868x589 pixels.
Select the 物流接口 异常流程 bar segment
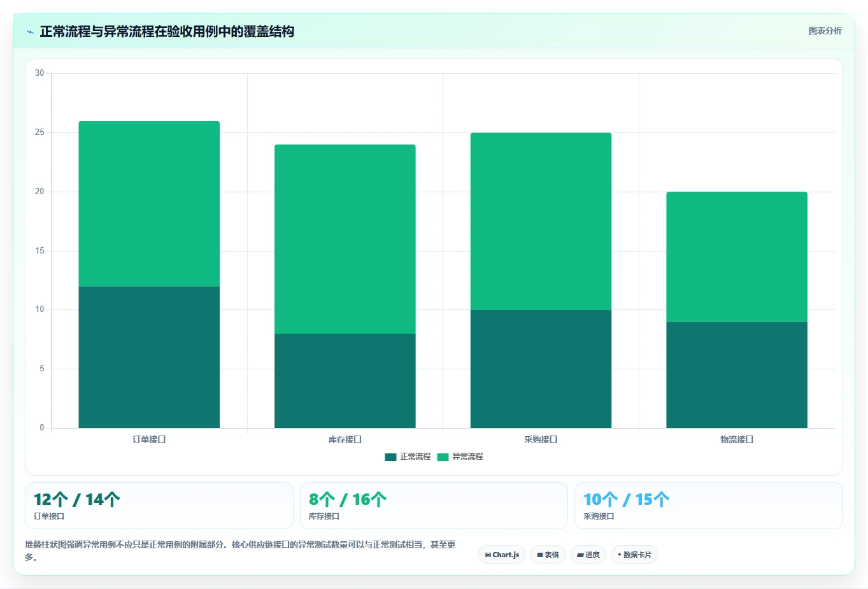click(737, 257)
